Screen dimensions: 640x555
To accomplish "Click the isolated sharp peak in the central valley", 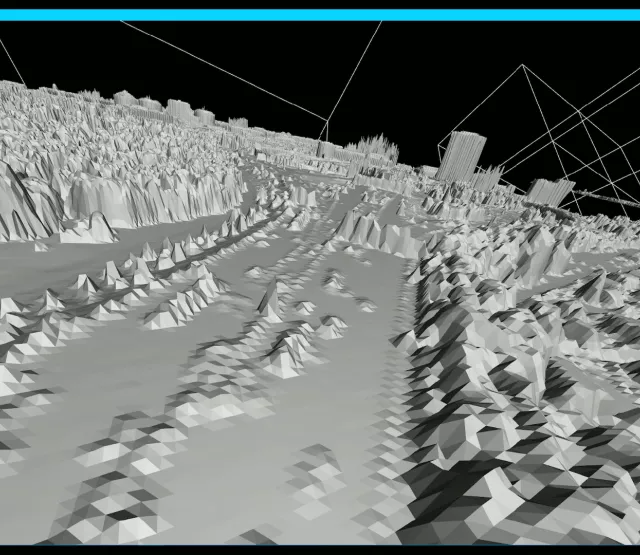I will (270, 297).
